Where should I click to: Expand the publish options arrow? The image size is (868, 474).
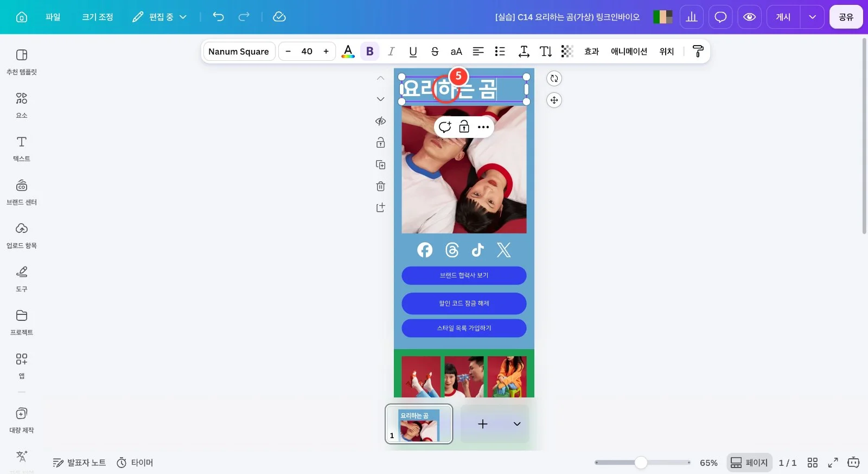[812, 17]
